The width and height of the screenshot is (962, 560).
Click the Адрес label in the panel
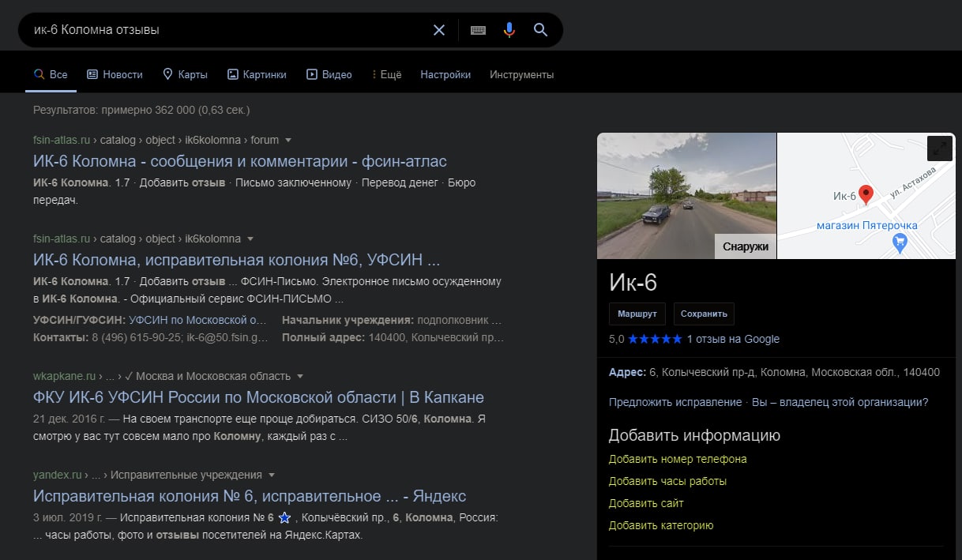627,372
